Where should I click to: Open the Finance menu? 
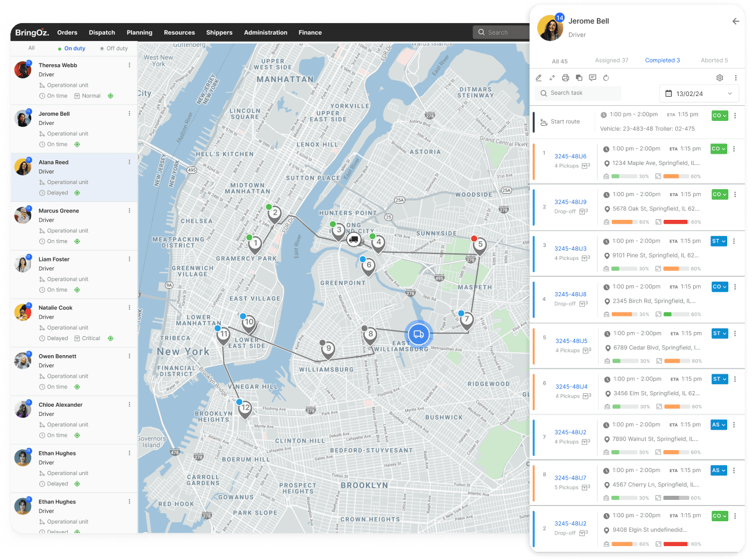click(310, 32)
